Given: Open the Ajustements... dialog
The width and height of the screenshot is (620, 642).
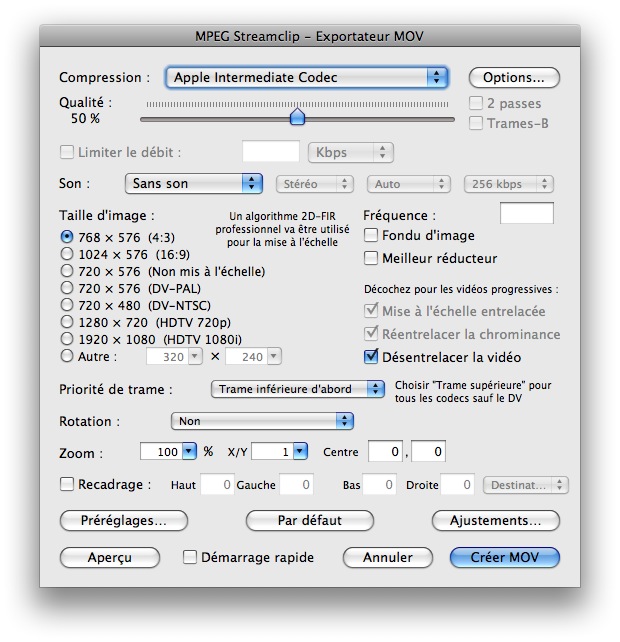Looking at the screenshot, I should tap(496, 520).
